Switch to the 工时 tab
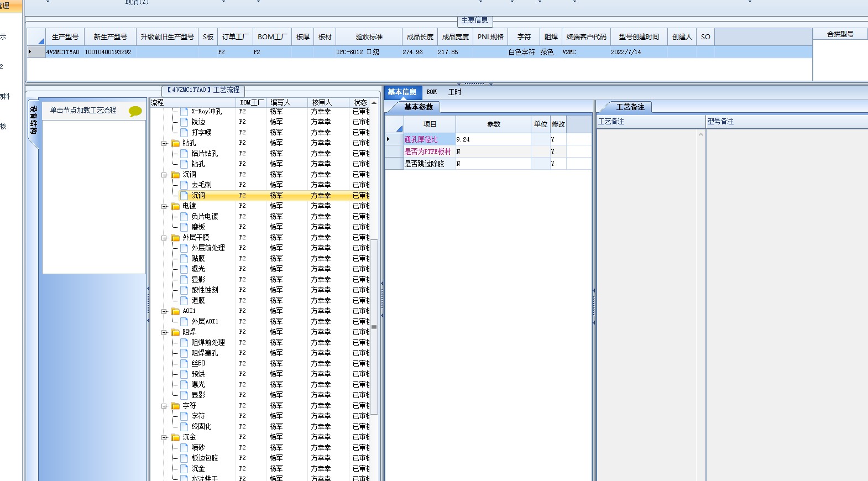 tap(454, 92)
